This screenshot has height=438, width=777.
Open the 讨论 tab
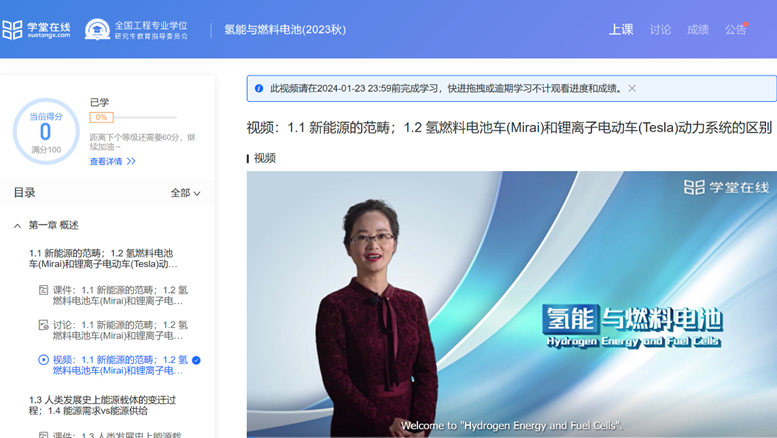pos(660,30)
